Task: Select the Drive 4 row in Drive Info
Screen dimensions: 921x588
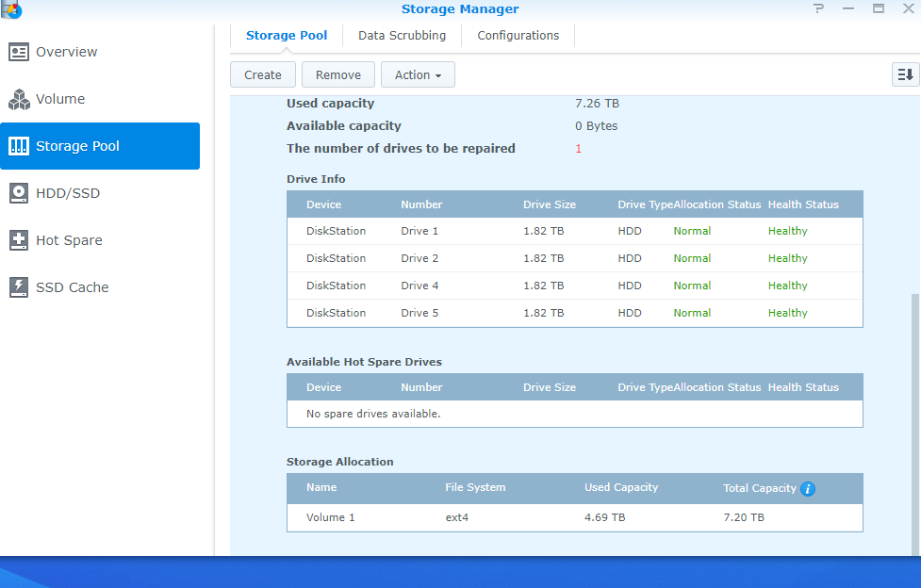Action: tap(574, 285)
